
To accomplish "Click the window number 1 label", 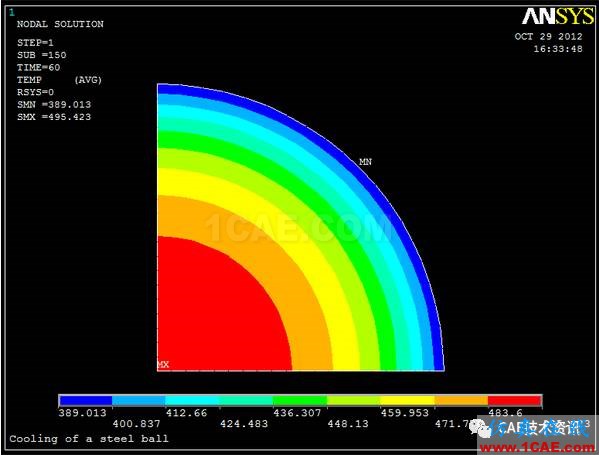I will click(x=12, y=13).
